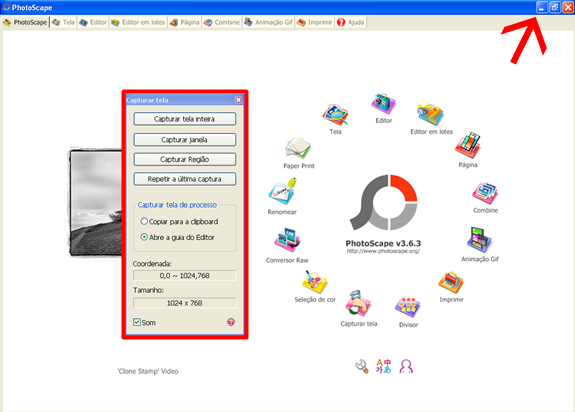This screenshot has height=412, width=575.
Task: Click the Coordenada value field
Action: tap(184, 275)
